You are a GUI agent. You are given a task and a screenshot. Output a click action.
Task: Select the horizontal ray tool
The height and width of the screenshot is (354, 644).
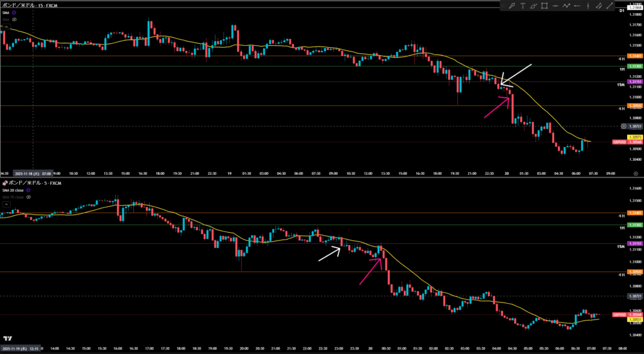point(577,6)
